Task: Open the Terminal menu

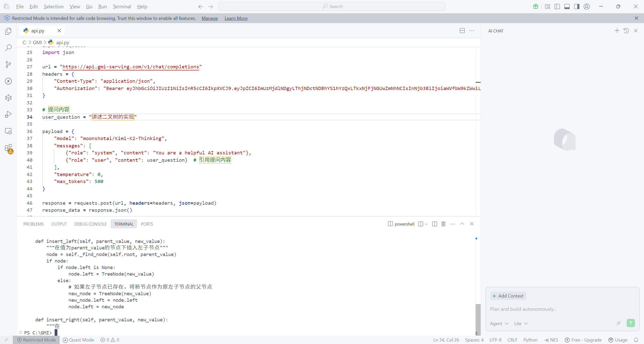Action: click(122, 7)
